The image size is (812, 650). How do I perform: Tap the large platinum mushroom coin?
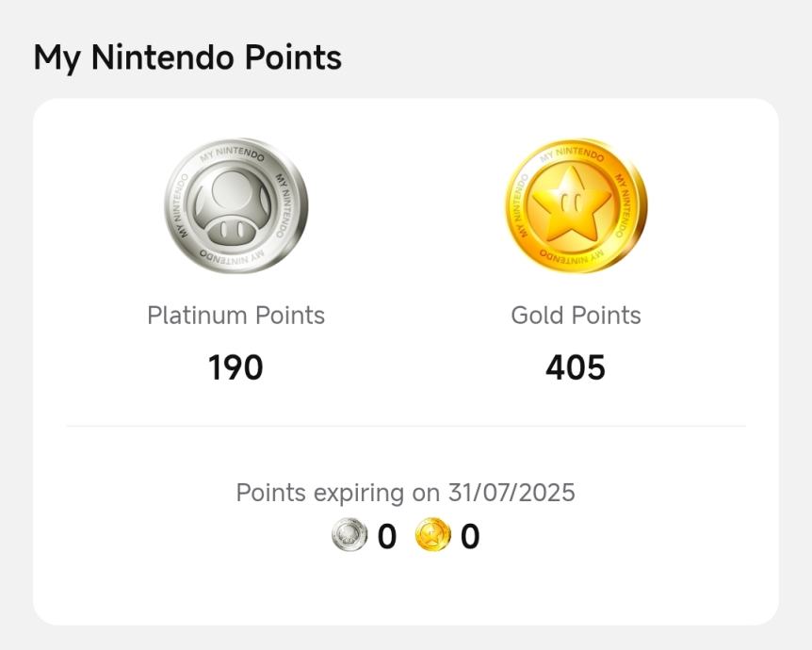235,206
